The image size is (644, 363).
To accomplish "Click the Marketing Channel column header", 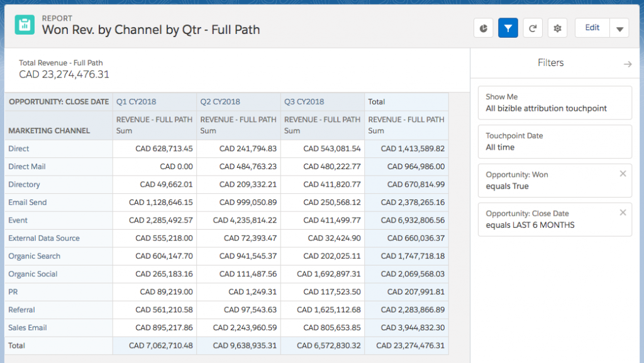I will 49,131.
